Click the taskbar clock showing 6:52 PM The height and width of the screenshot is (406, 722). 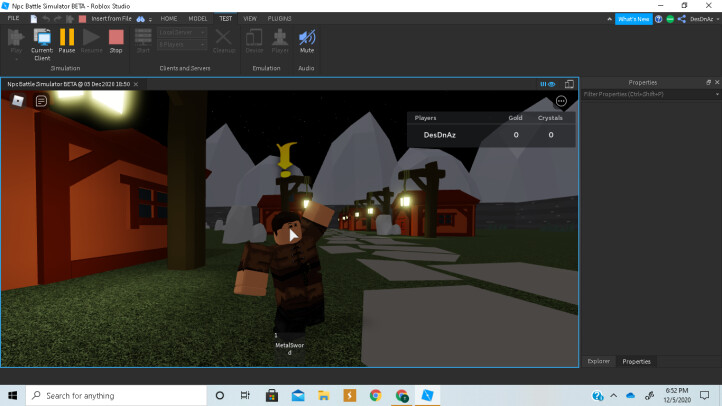pyautogui.click(x=677, y=395)
